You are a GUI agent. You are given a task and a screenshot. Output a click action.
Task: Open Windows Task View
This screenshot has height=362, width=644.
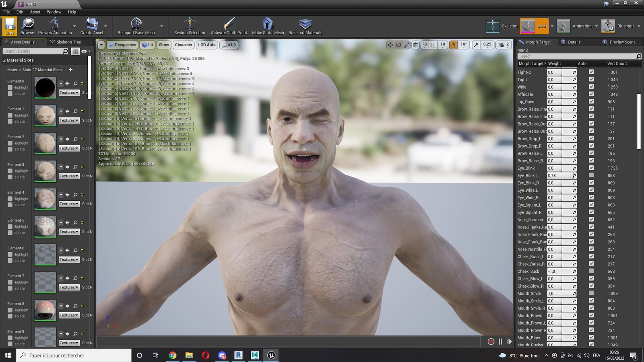[155, 355]
